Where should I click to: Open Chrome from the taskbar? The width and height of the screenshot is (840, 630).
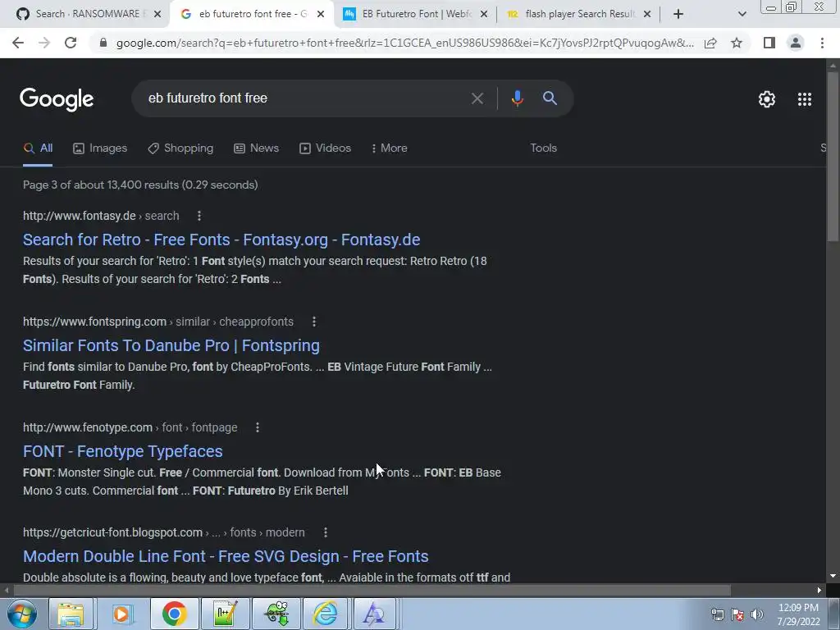tap(174, 614)
